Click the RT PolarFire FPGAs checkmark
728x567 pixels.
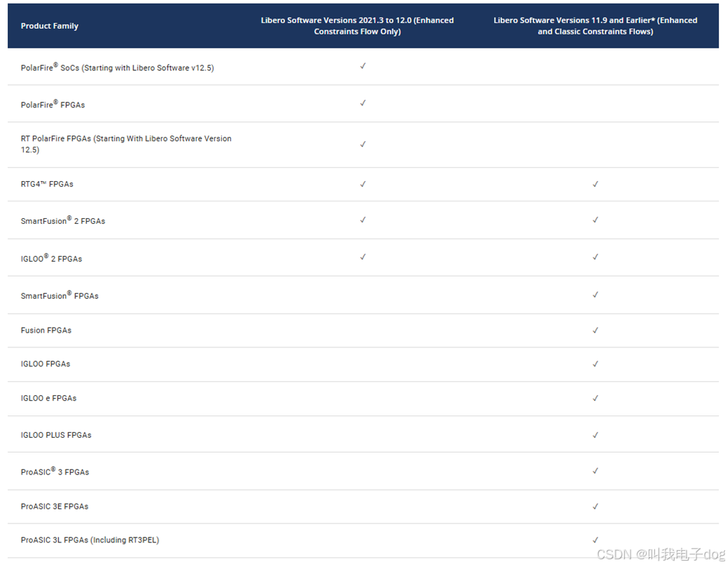(363, 144)
